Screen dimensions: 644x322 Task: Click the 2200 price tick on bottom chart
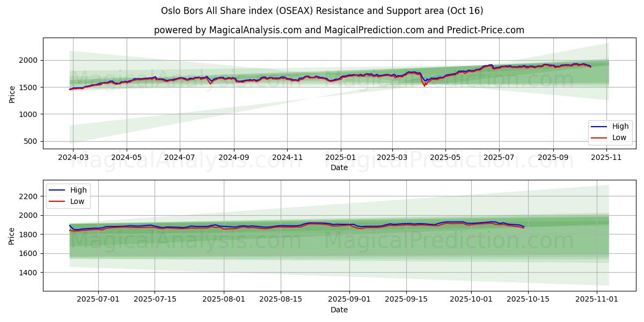tap(27, 196)
